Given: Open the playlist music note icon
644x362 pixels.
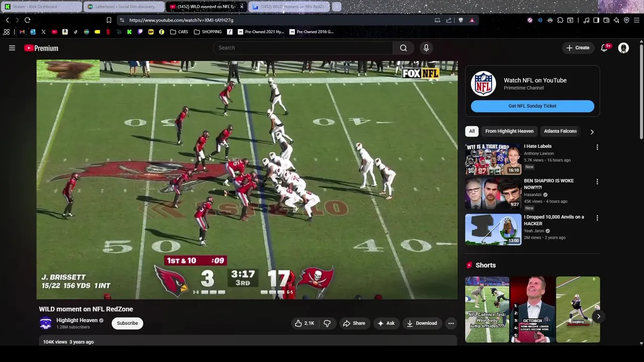Looking at the screenshot, I should (x=586, y=20).
